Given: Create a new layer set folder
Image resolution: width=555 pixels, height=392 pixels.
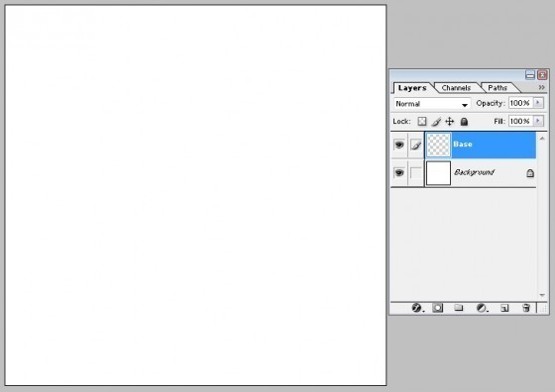Looking at the screenshot, I should pyautogui.click(x=459, y=308).
